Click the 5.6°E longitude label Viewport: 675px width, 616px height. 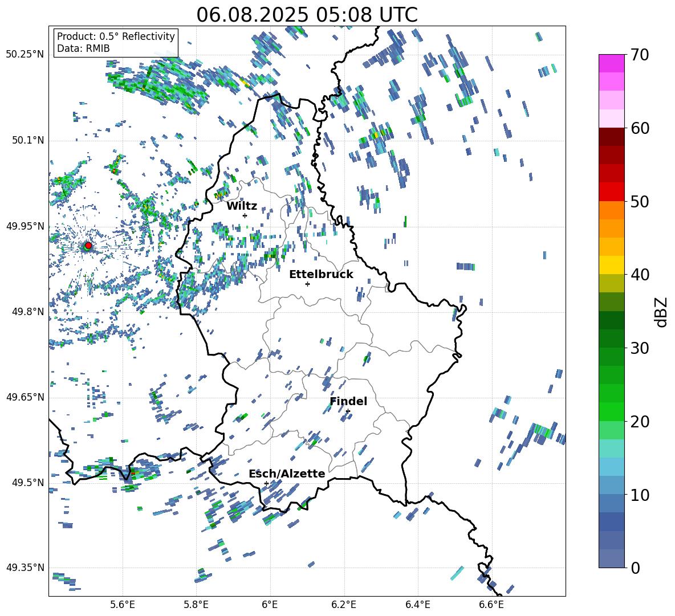click(x=122, y=605)
